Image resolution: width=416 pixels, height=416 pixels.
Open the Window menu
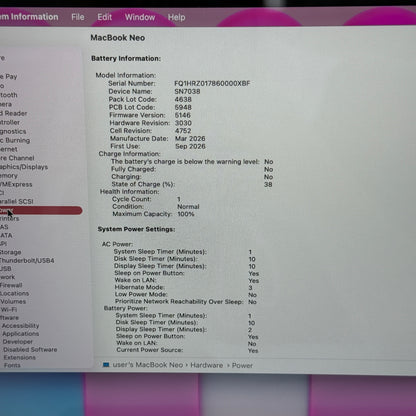coord(140,17)
